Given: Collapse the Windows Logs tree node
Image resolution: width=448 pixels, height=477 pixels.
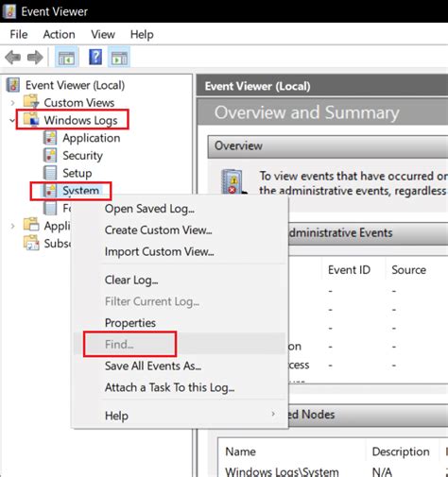Looking at the screenshot, I should tap(12, 120).
